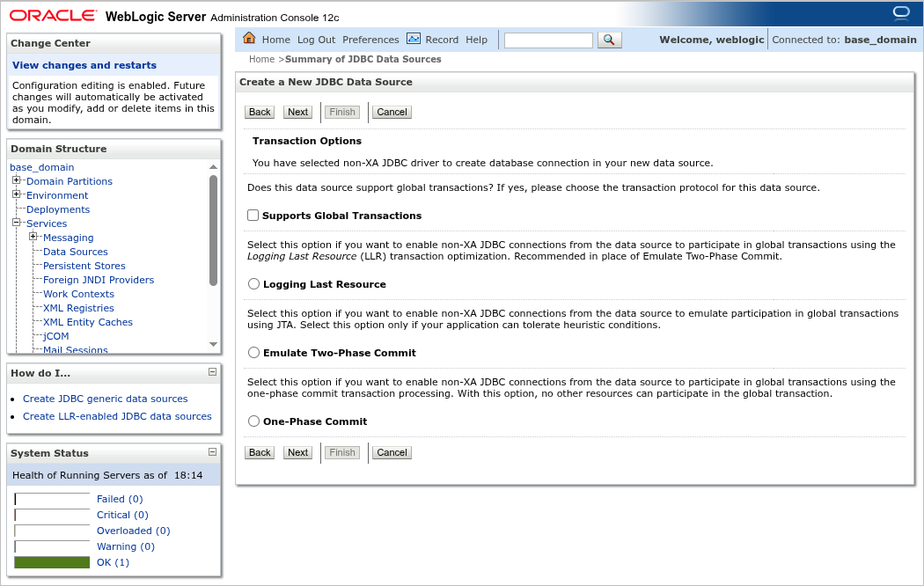Screen dimensions: 924x586
Task: Cancel the data source creation
Action: (x=391, y=112)
